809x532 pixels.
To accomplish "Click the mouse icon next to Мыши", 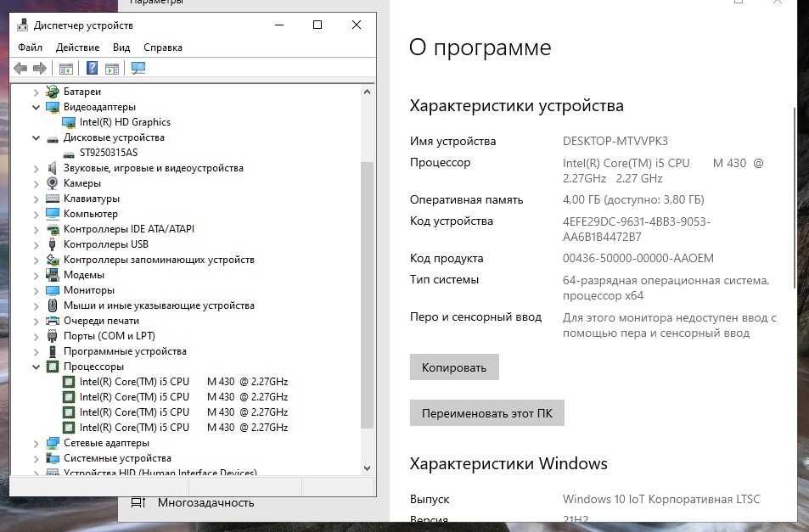I will pos(52,305).
